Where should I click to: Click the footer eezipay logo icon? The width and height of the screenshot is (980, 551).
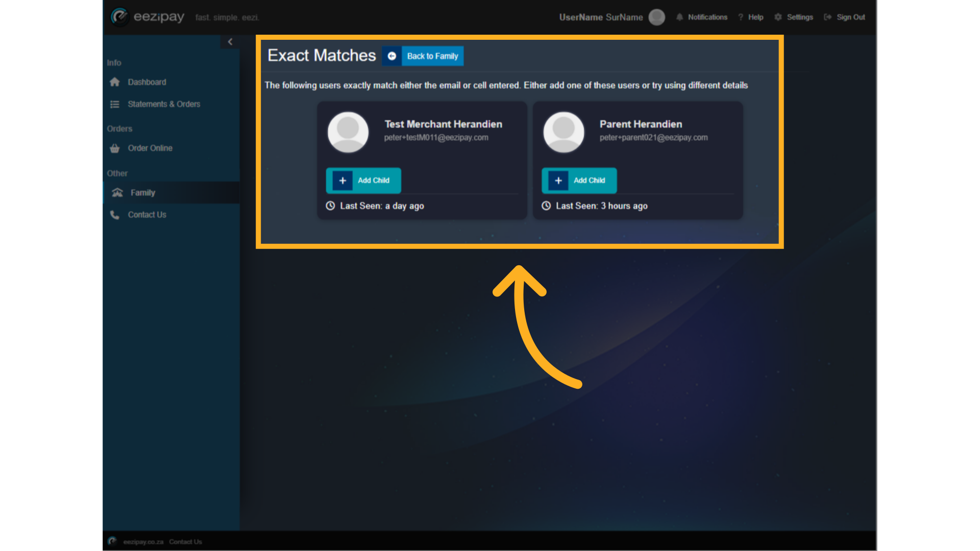112,541
